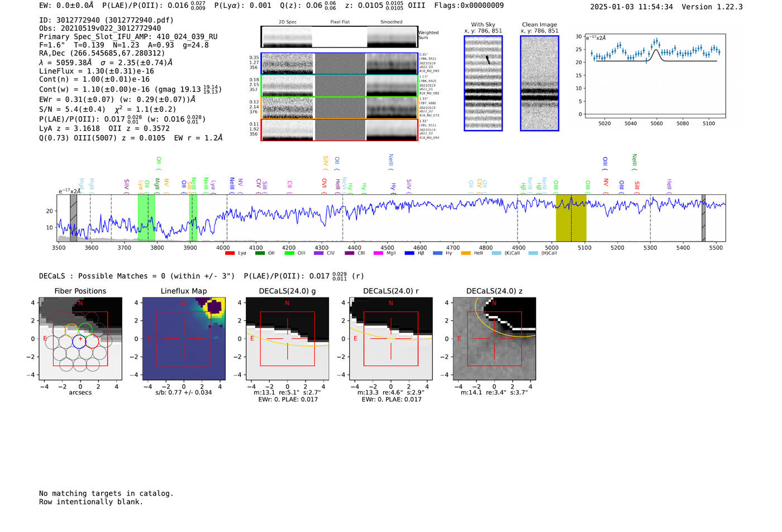
Task: Click the emission line Gaussian fit plot
Action: pos(655,76)
